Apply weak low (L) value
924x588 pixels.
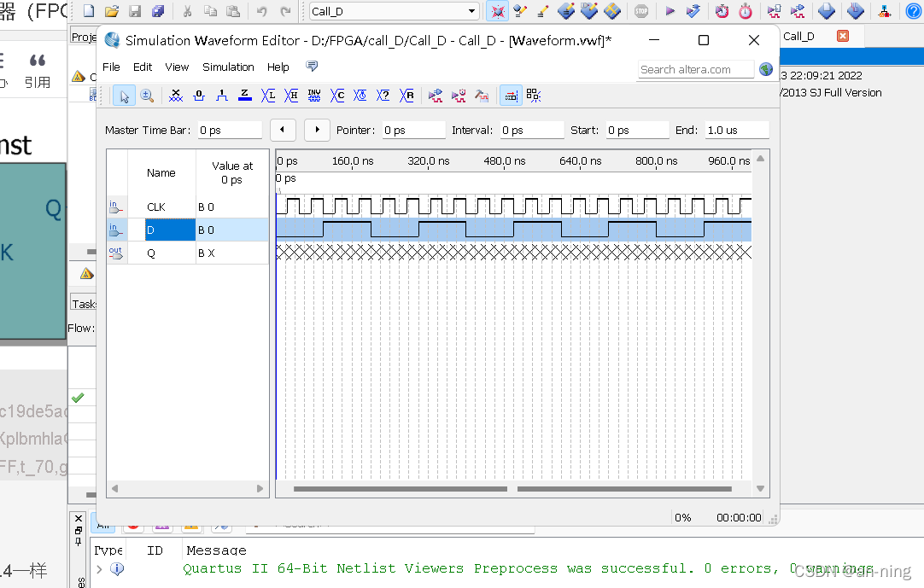(x=268, y=96)
